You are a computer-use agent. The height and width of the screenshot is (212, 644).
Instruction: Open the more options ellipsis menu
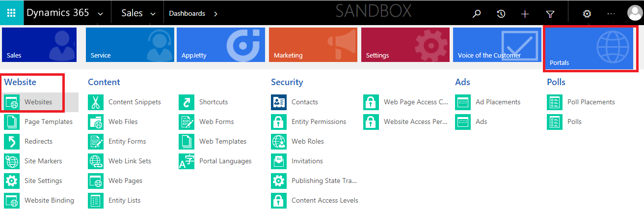(x=611, y=14)
